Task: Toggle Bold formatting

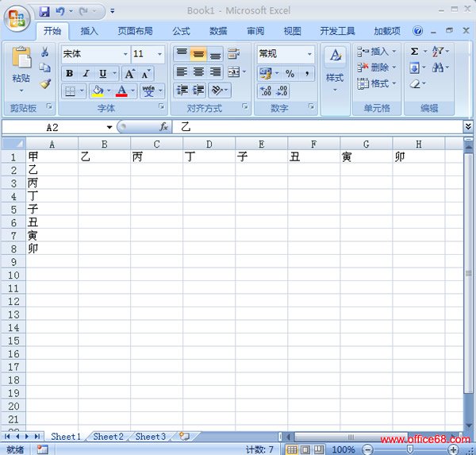Action: coord(69,73)
